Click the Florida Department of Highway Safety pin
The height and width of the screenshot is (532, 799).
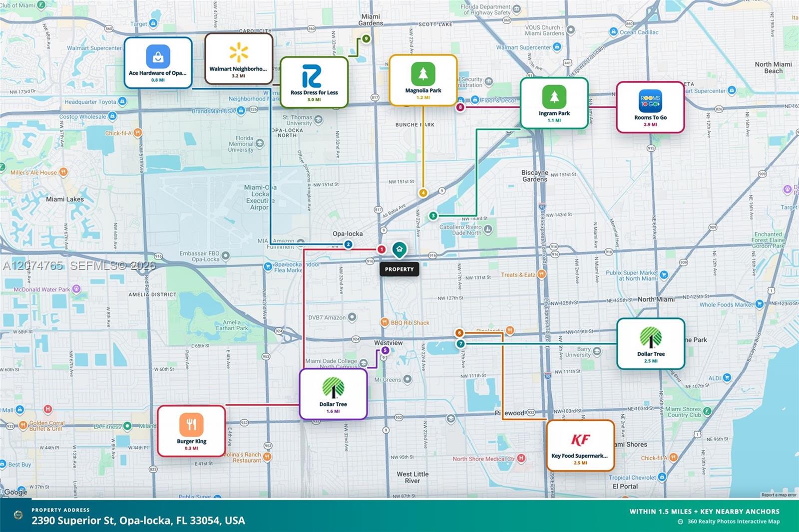click(517, 9)
